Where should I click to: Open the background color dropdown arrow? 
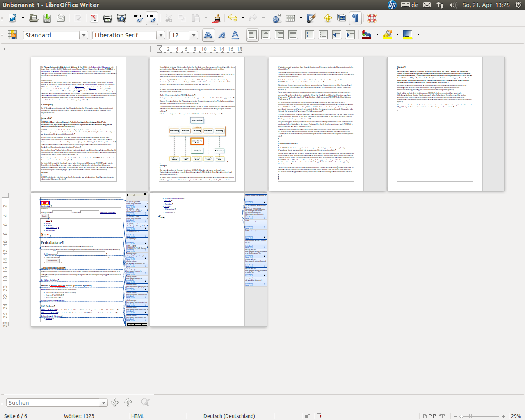[418, 35]
